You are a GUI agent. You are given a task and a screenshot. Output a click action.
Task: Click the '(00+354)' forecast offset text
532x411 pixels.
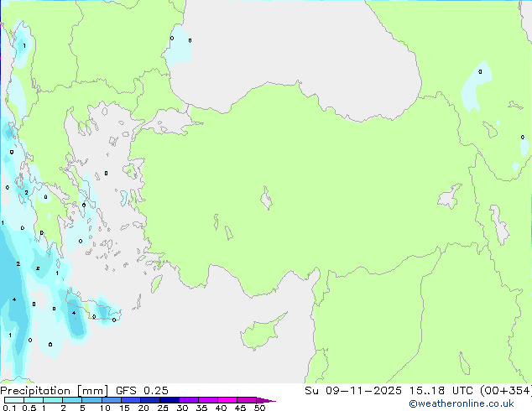point(505,391)
